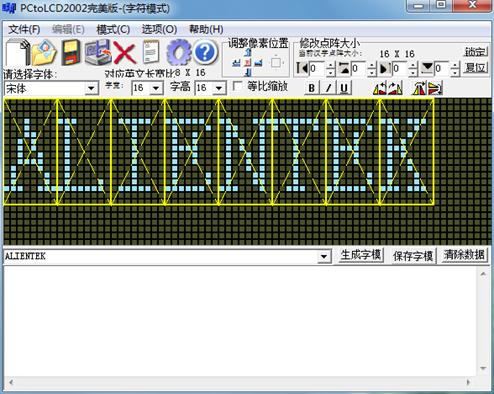This screenshot has height=394, width=494.
Task: Click inside the empty output text area
Action: [240, 322]
